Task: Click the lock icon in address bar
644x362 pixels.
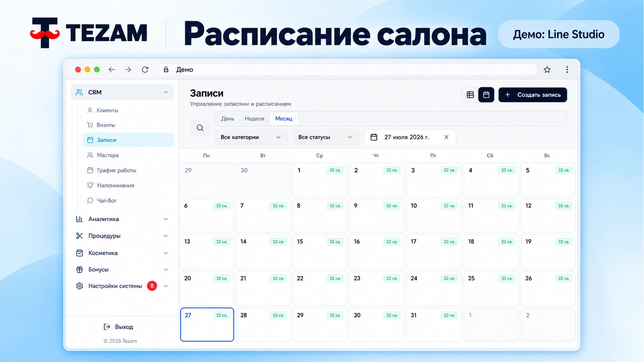Action: coord(166,70)
